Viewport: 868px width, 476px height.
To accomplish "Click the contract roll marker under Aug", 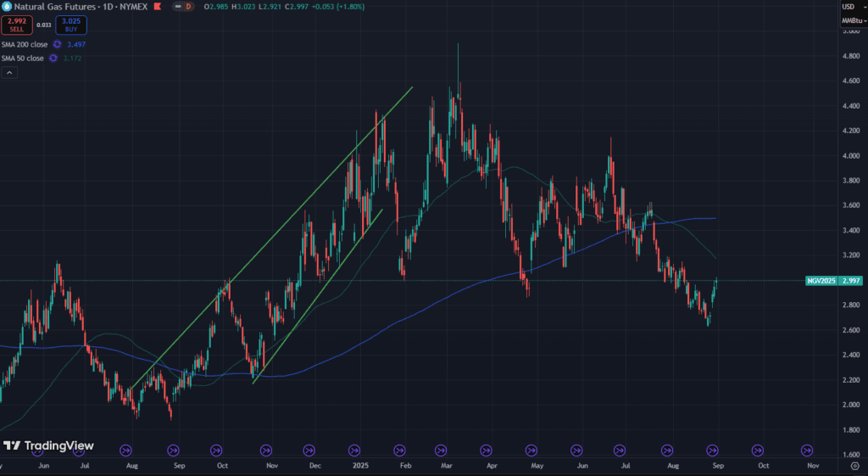I will click(126, 451).
